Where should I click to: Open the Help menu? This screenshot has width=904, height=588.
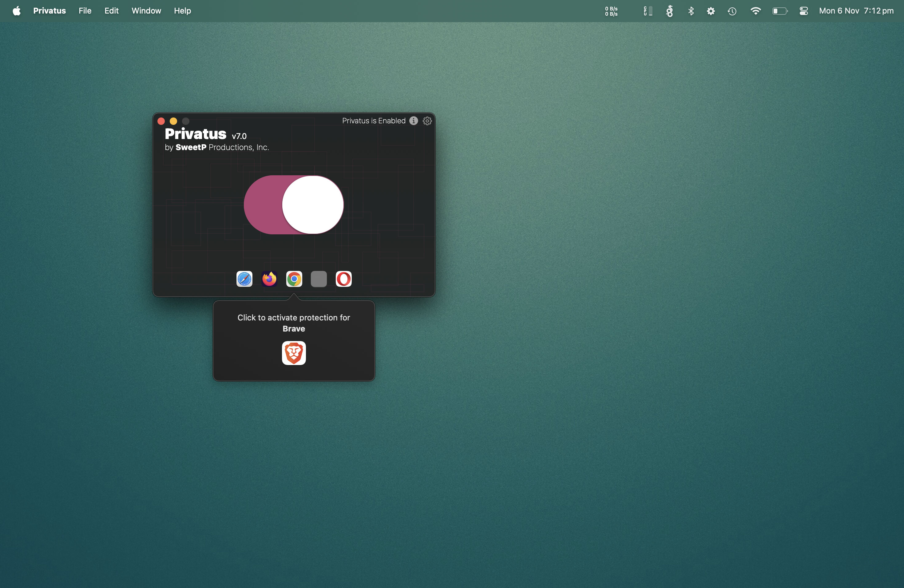(182, 11)
